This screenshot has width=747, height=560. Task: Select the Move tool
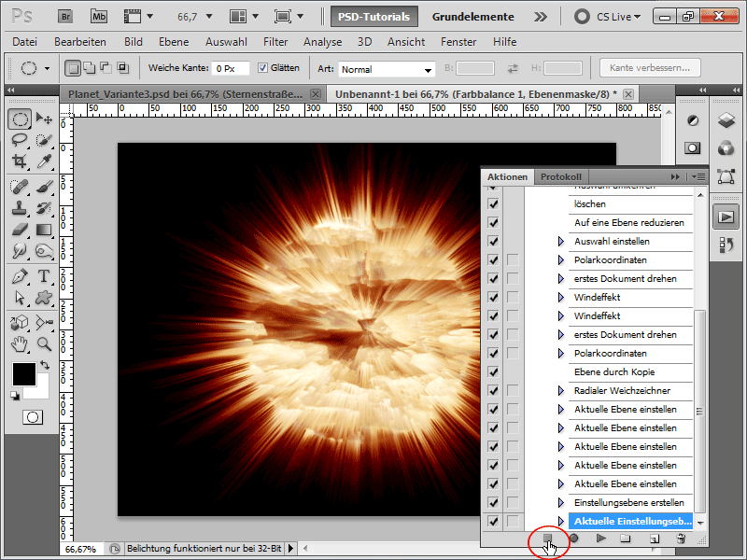pyautogui.click(x=44, y=119)
